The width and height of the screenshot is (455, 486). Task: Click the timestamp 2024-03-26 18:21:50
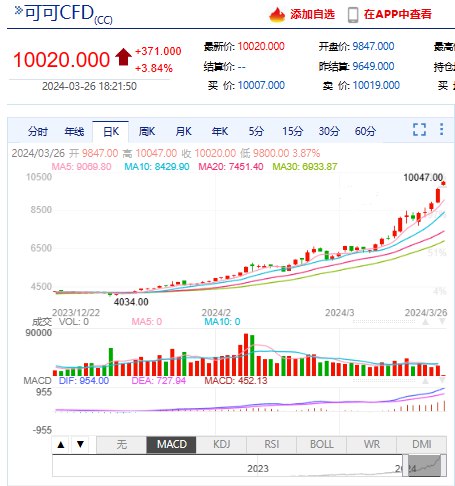point(89,86)
